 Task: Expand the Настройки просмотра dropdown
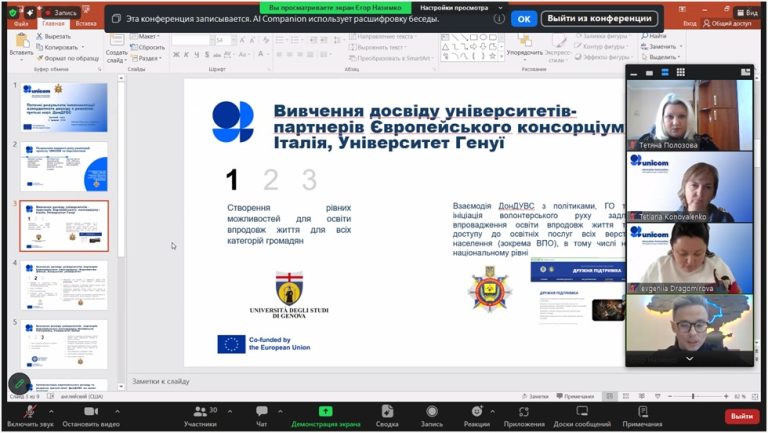pyautogui.click(x=500, y=8)
